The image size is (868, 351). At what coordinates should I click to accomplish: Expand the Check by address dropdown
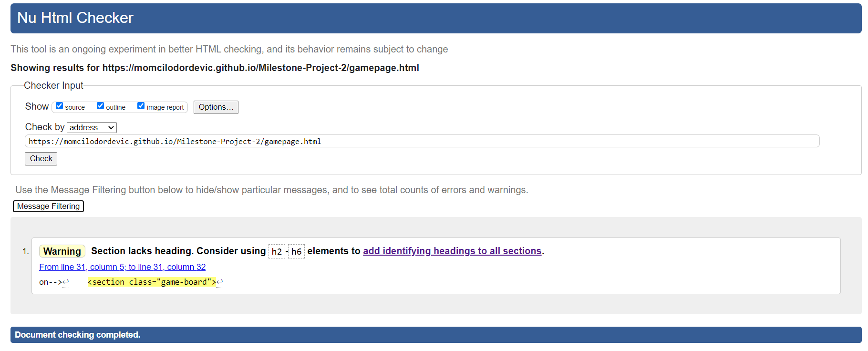[92, 127]
